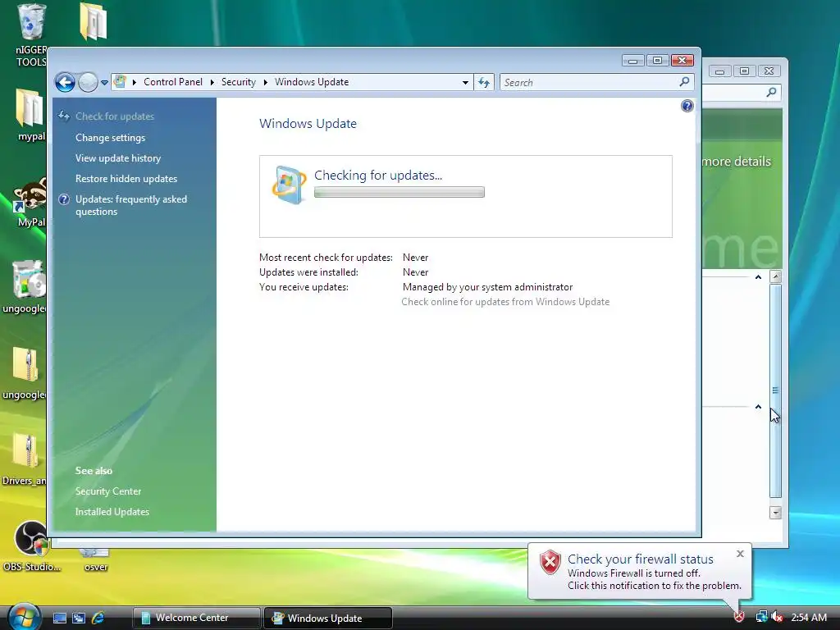Open Updates: frequently asked questions link
Viewport: 840px width, 630px height.
point(131,205)
